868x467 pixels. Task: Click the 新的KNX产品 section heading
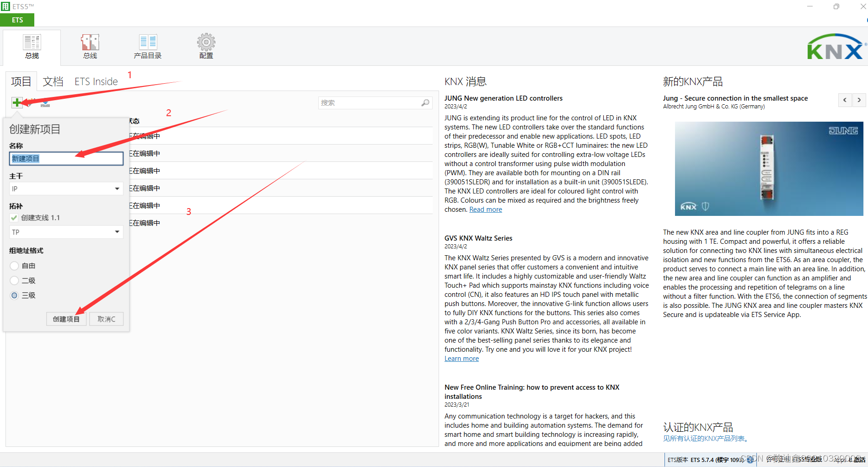(693, 82)
